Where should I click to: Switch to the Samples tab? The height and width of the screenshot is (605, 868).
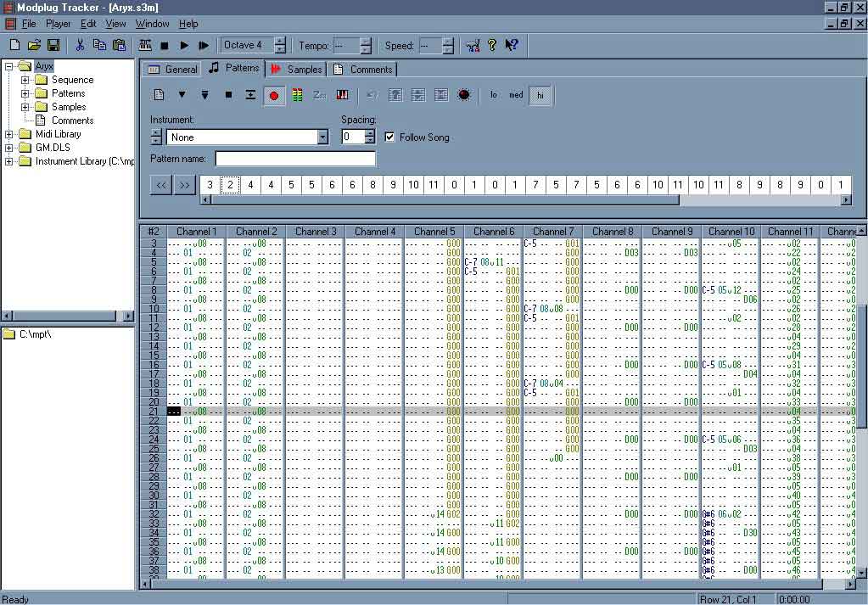coord(297,70)
